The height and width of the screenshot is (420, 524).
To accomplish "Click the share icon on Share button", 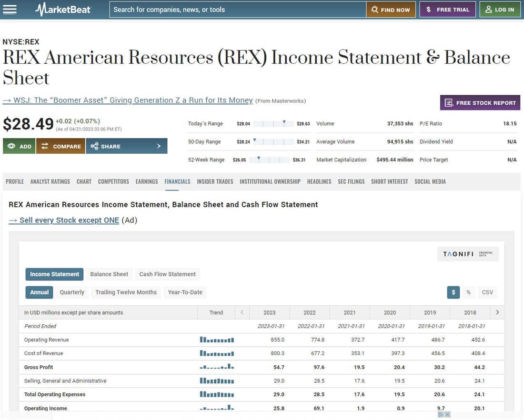I will (x=95, y=146).
